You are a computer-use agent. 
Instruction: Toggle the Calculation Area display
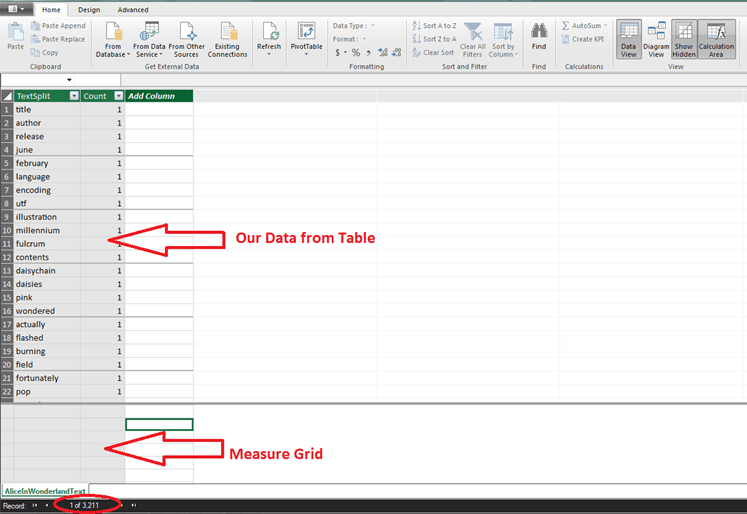click(x=716, y=38)
